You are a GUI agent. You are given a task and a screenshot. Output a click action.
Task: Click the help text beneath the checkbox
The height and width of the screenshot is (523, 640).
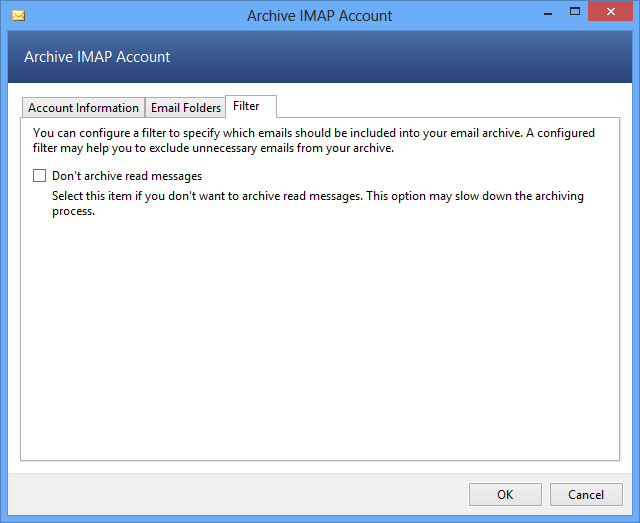(317, 204)
